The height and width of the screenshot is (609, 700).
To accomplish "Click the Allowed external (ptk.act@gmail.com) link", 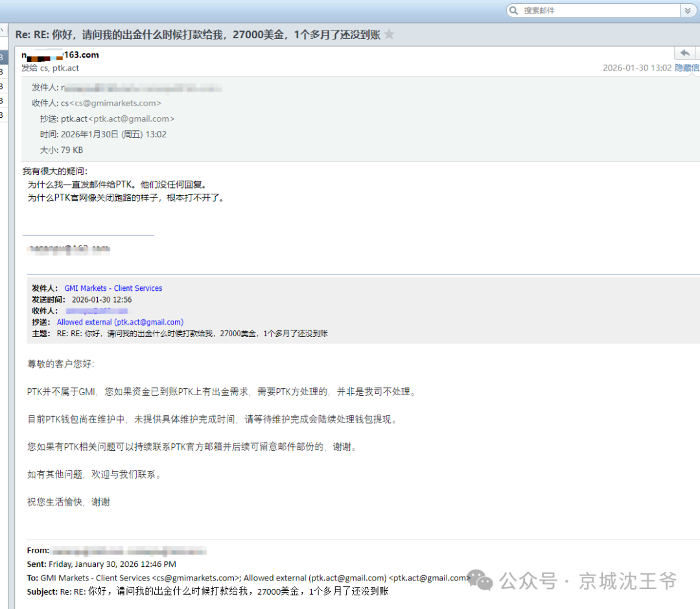I will pyautogui.click(x=120, y=322).
